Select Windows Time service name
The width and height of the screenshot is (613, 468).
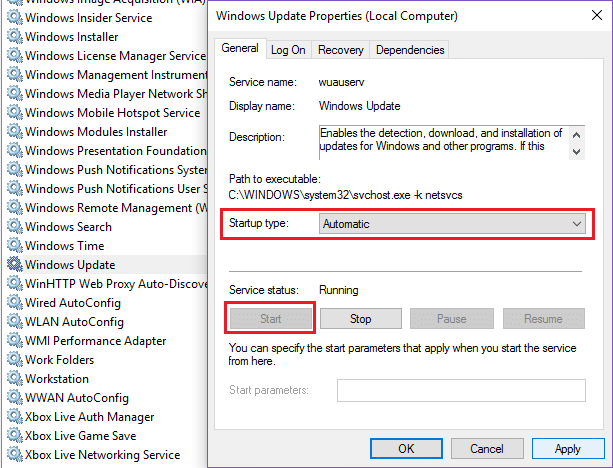[65, 246]
